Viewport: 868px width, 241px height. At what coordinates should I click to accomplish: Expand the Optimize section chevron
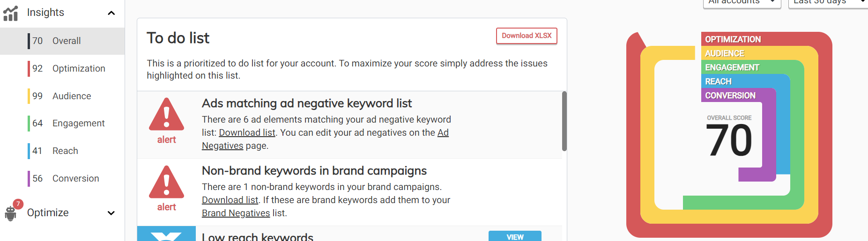[x=111, y=213]
